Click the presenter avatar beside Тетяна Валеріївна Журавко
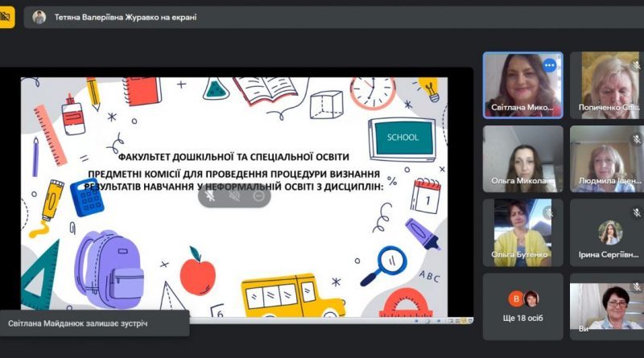644x358 pixels. 39,17
